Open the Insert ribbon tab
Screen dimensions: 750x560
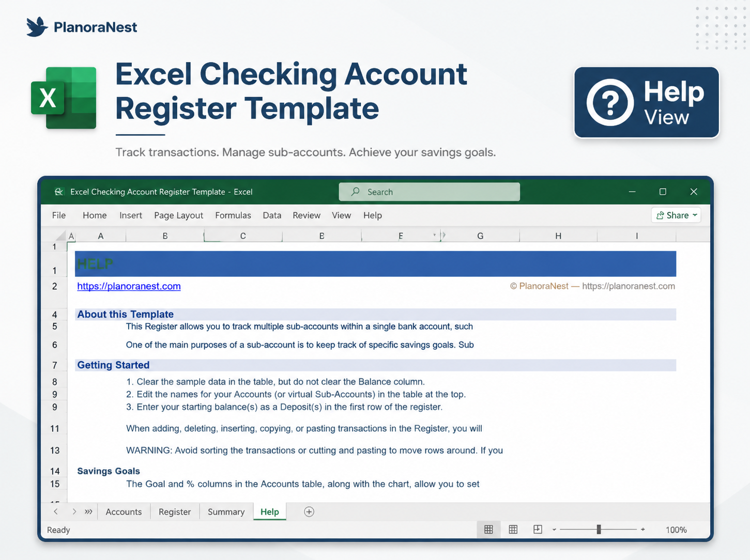(131, 215)
